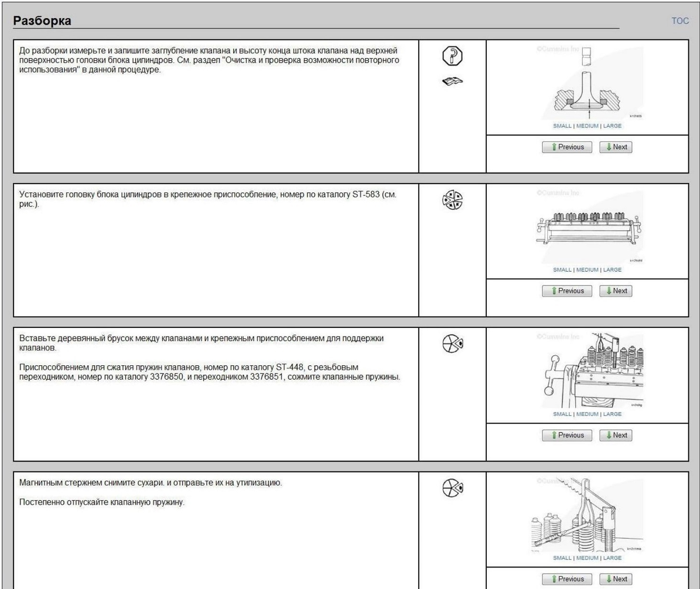Screen dimensions: 700x589
Task: Click Next button in spring compressor step
Action: 616,436
